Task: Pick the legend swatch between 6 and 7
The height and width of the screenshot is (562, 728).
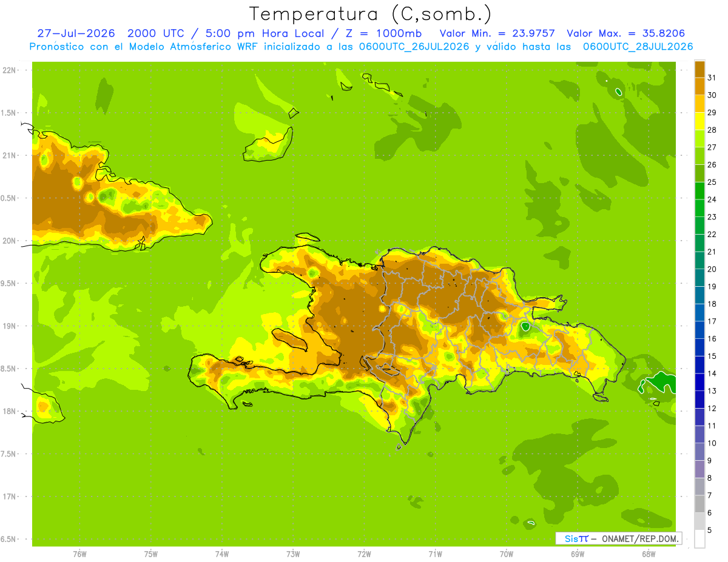Action: point(699,504)
